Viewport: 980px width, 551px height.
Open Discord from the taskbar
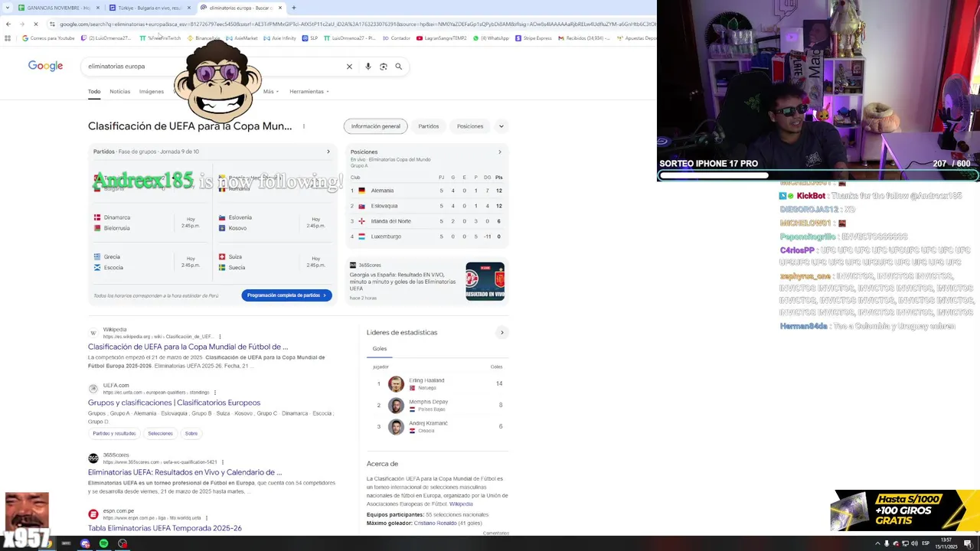pyautogui.click(x=84, y=543)
